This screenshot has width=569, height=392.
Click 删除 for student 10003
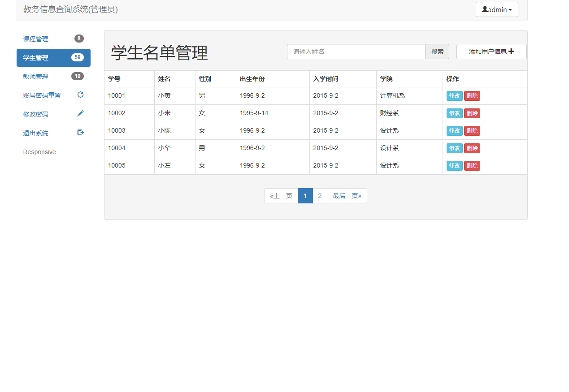point(472,130)
